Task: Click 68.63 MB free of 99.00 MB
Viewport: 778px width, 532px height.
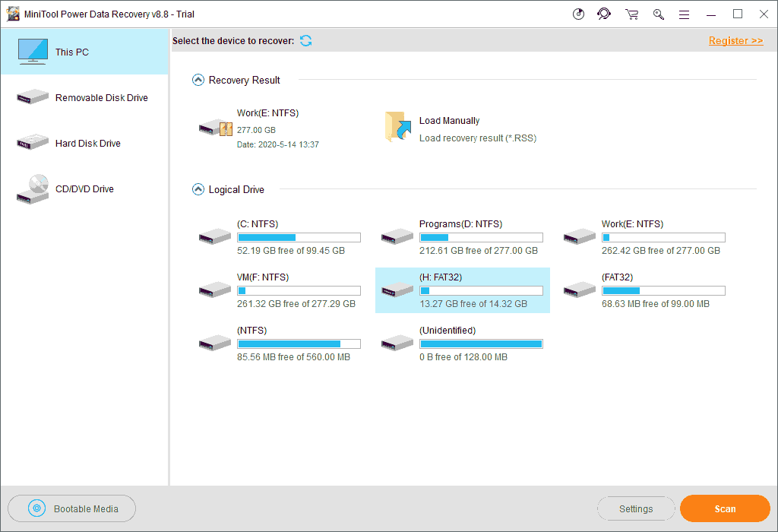Action: 656,304
